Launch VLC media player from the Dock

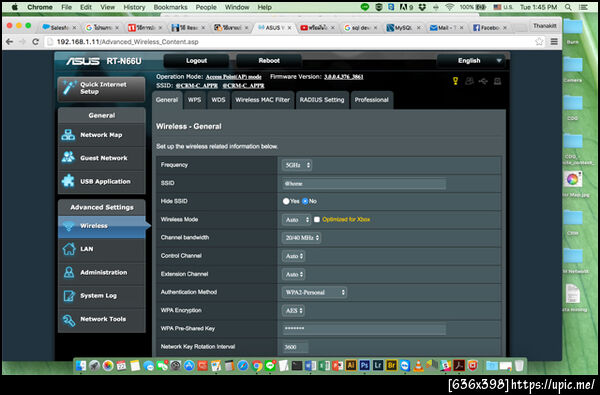tap(419, 366)
